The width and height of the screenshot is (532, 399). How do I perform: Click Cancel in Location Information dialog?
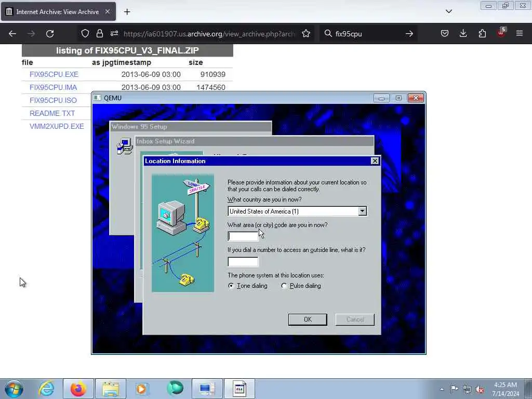coord(355,320)
